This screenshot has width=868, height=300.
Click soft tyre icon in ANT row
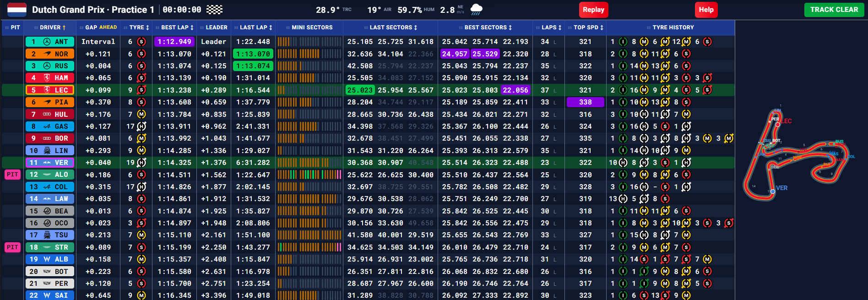pyautogui.click(x=141, y=42)
